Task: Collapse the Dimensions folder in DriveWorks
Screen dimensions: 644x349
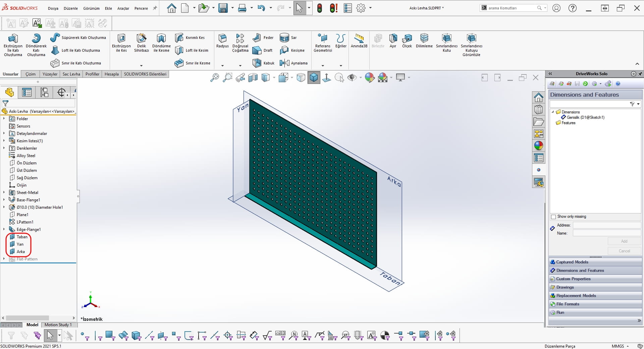Action: coord(553,112)
